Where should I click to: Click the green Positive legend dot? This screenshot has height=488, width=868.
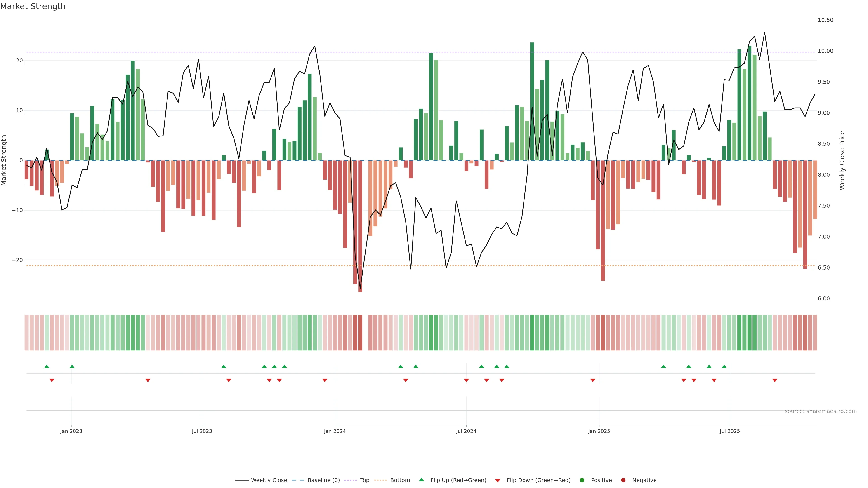(582, 480)
